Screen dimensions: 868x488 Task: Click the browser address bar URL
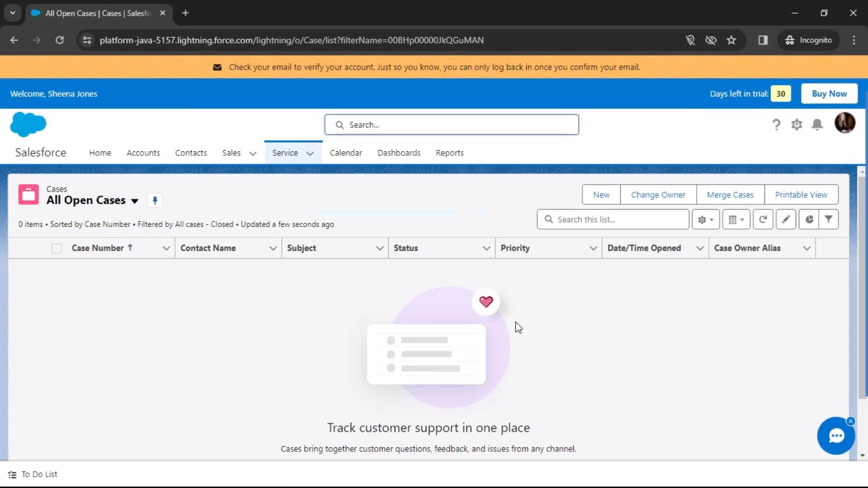pos(292,40)
